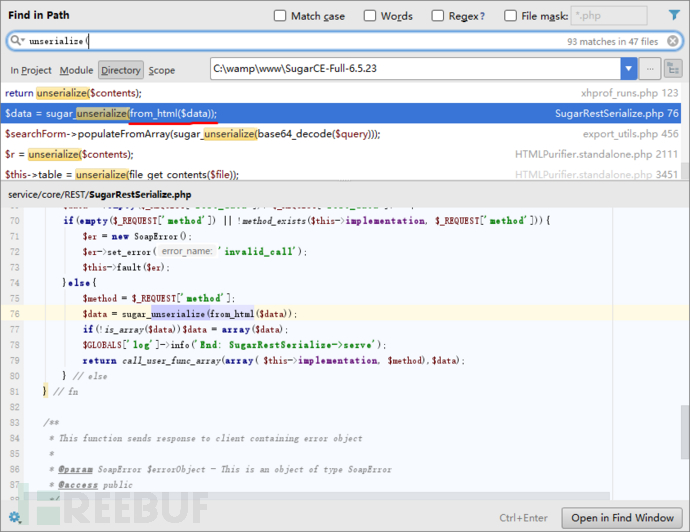Image resolution: width=690 pixels, height=532 pixels.
Task: Clear the search text with X icon
Action: click(672, 41)
